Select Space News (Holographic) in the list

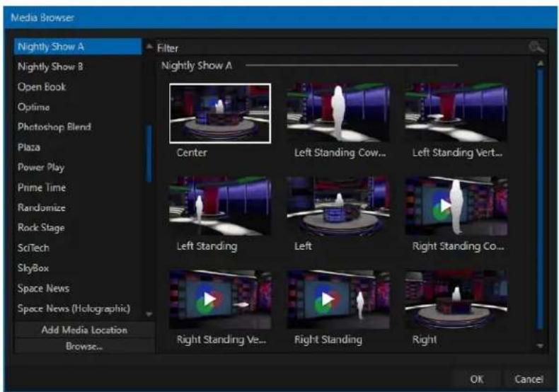point(78,309)
